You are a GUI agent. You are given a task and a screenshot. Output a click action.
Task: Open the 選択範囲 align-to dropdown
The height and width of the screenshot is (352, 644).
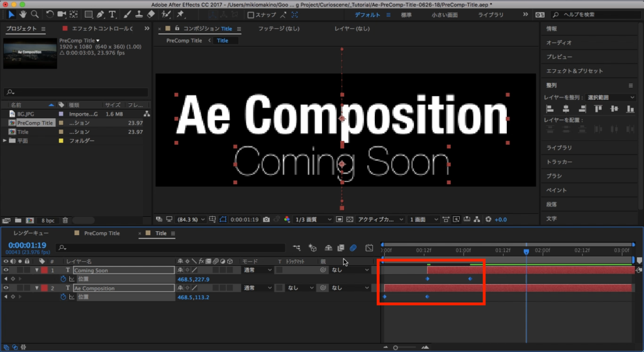pyautogui.click(x=611, y=97)
